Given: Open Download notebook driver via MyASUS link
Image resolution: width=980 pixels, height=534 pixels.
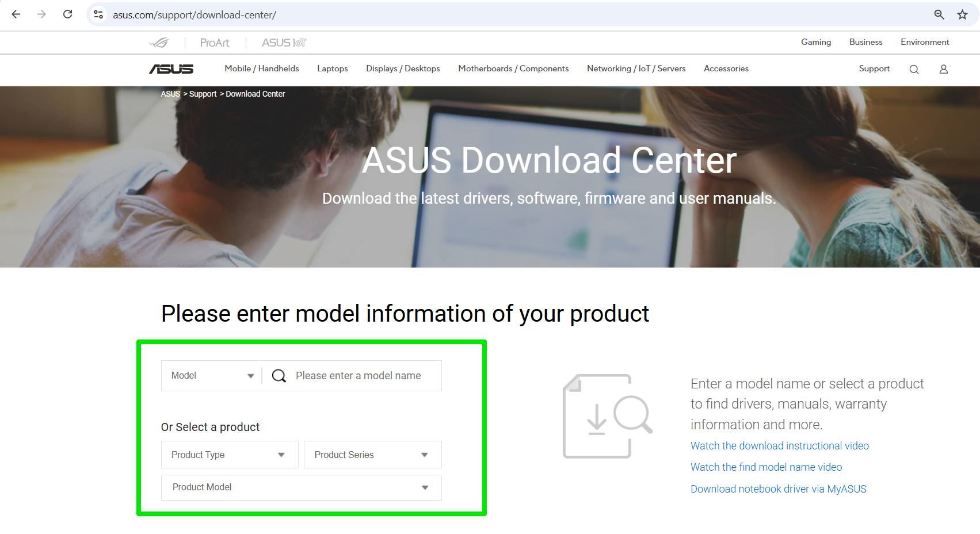Looking at the screenshot, I should point(779,489).
